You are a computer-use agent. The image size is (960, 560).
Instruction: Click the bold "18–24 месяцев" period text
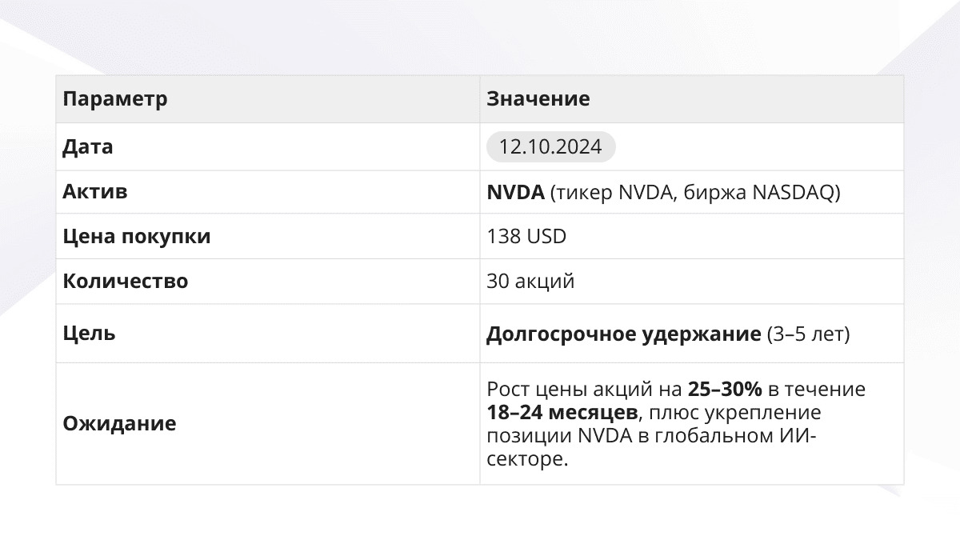click(x=562, y=414)
